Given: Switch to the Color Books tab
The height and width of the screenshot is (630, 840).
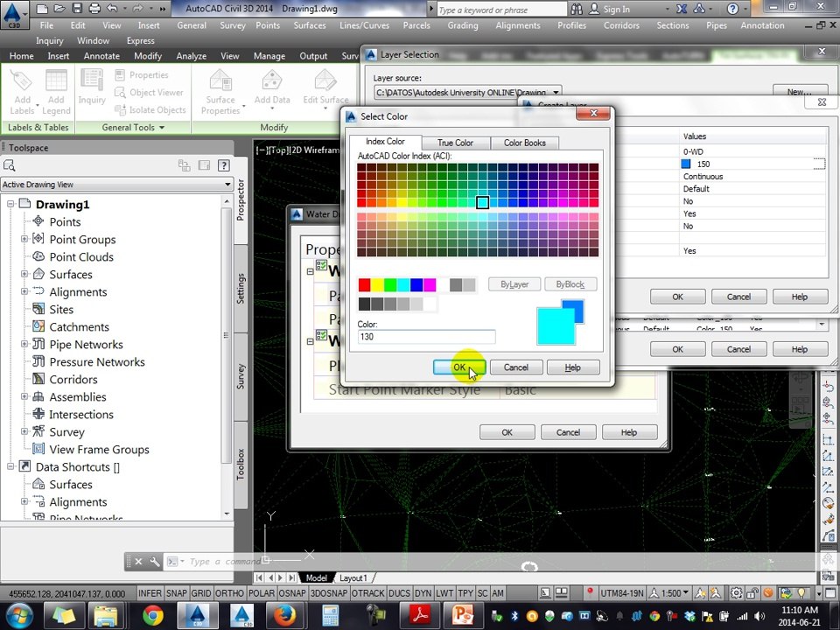Looking at the screenshot, I should click(x=524, y=143).
